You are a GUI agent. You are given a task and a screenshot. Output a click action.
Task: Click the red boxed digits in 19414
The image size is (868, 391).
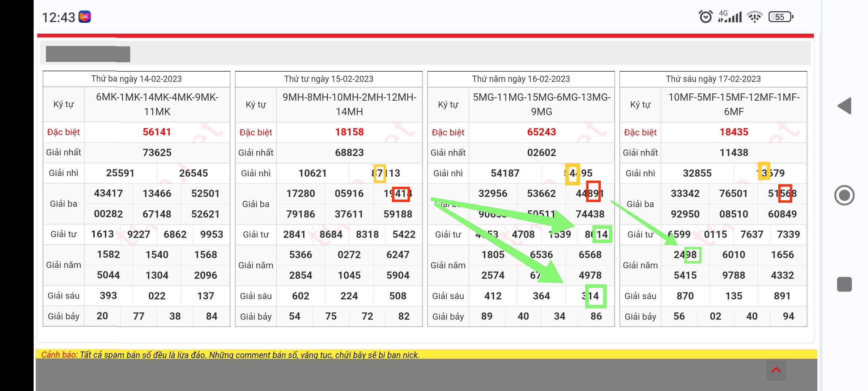point(401,194)
